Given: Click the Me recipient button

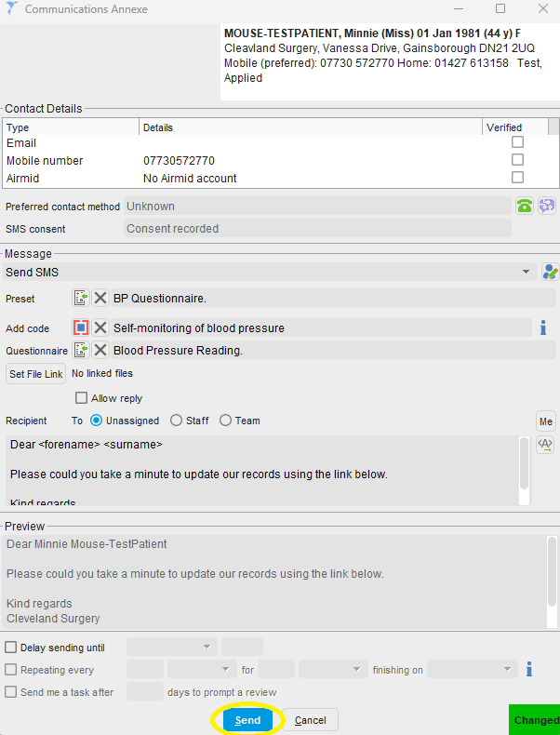Looking at the screenshot, I should point(545,421).
